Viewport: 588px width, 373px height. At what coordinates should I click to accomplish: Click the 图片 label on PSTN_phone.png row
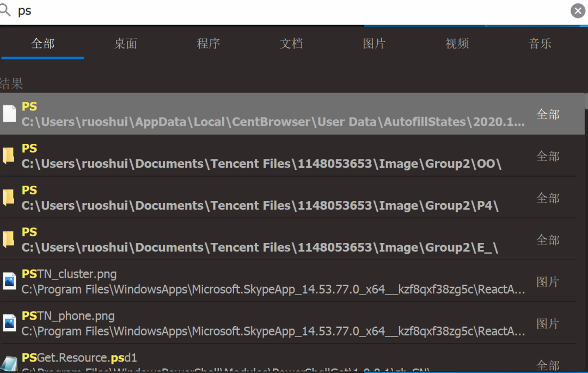pyautogui.click(x=548, y=324)
